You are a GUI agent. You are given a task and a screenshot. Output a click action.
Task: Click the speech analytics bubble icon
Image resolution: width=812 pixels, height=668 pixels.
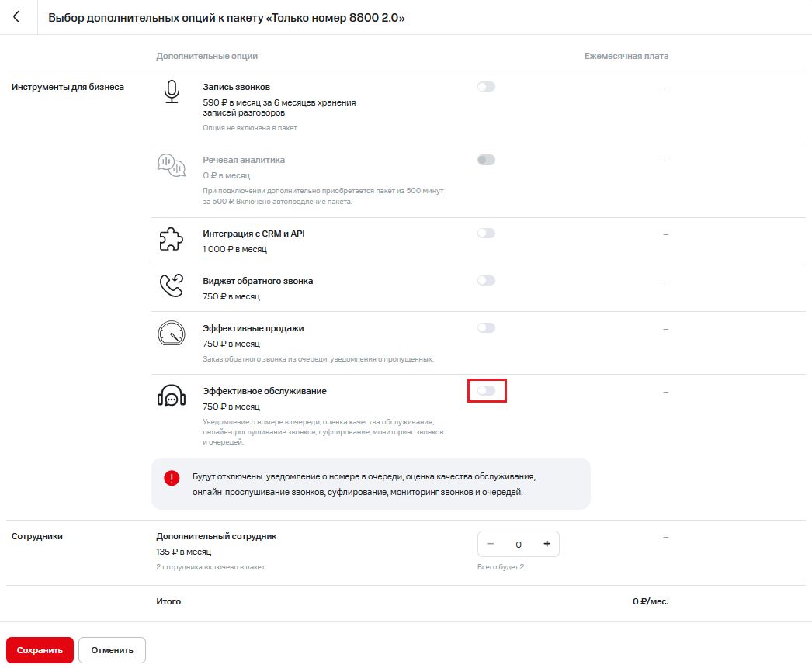(171, 164)
